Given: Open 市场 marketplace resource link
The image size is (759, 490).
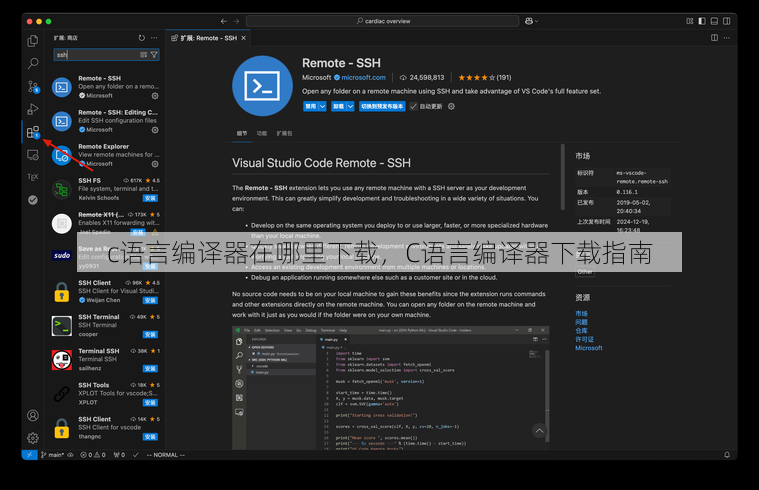Looking at the screenshot, I should pyautogui.click(x=581, y=314).
